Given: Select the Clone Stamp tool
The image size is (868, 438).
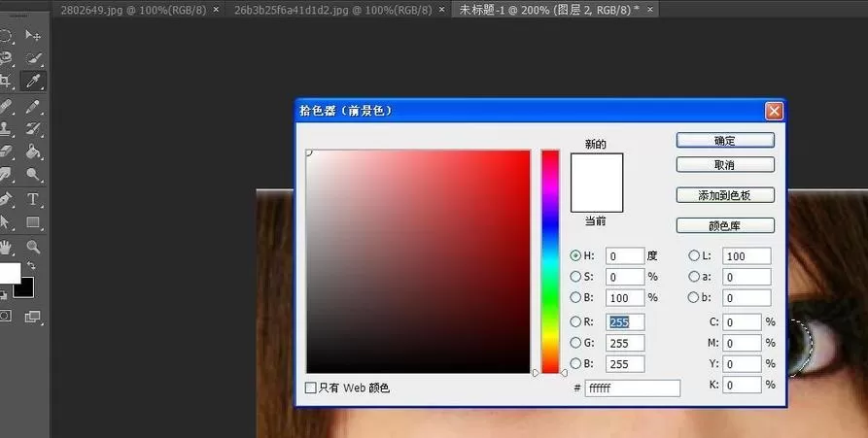Looking at the screenshot, I should tap(6, 128).
